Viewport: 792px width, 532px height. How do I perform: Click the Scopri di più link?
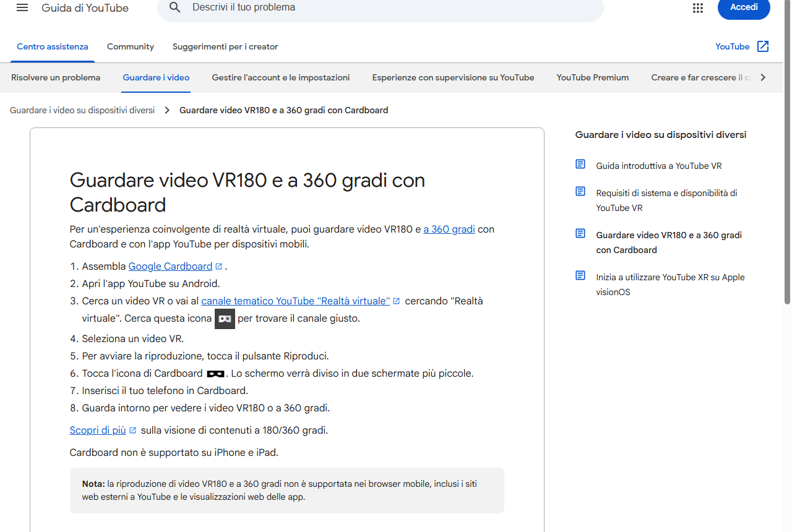98,431
